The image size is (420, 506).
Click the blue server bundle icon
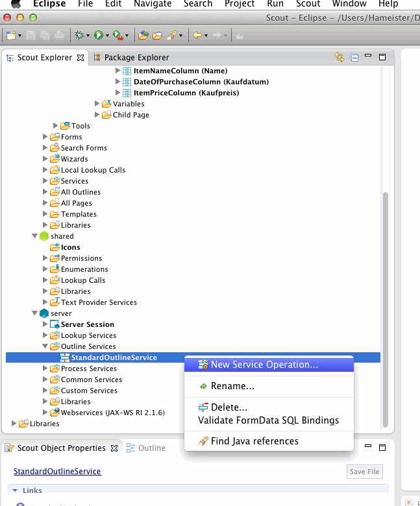point(44,313)
